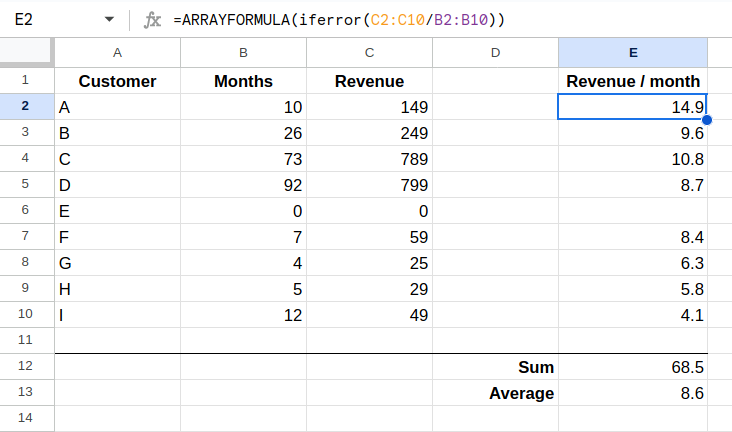Click the select-all corner box
Image resolution: width=732 pixels, height=432 pixels.
26,52
